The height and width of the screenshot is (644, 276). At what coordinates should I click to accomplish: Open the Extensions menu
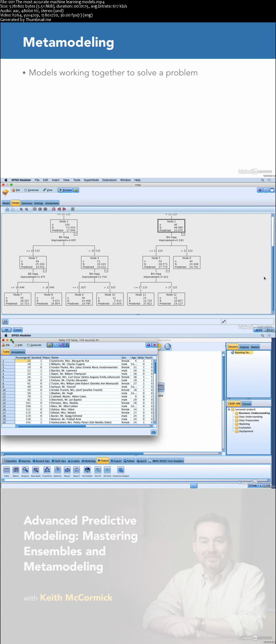coord(109,180)
